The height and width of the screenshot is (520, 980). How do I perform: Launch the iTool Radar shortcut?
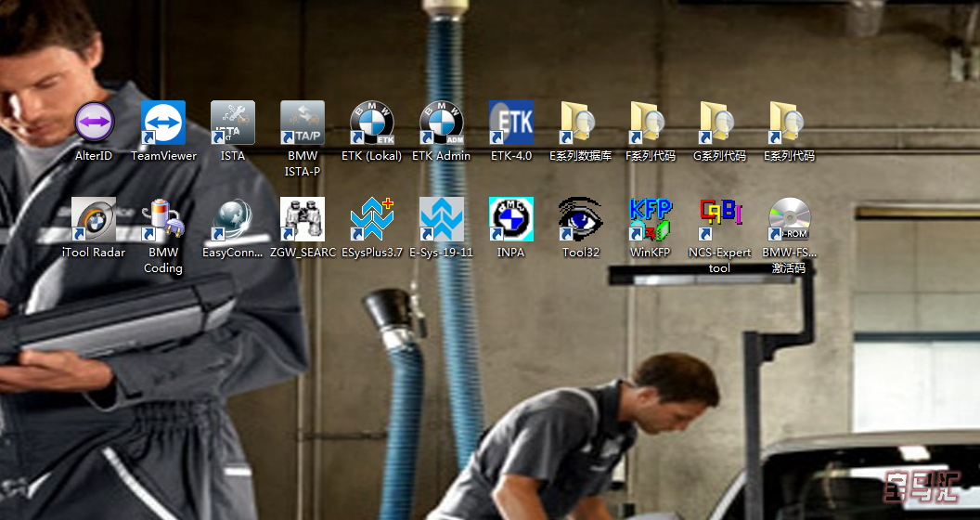94,219
